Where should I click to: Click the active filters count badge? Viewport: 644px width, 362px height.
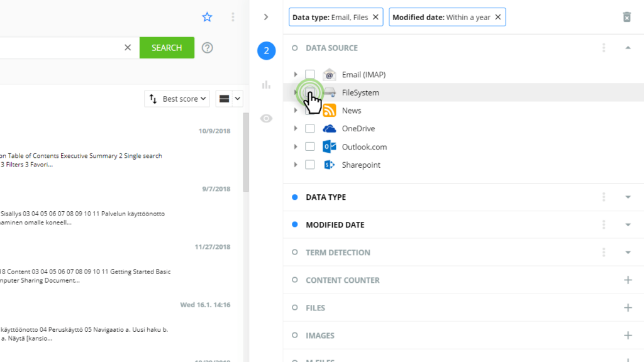(x=266, y=50)
